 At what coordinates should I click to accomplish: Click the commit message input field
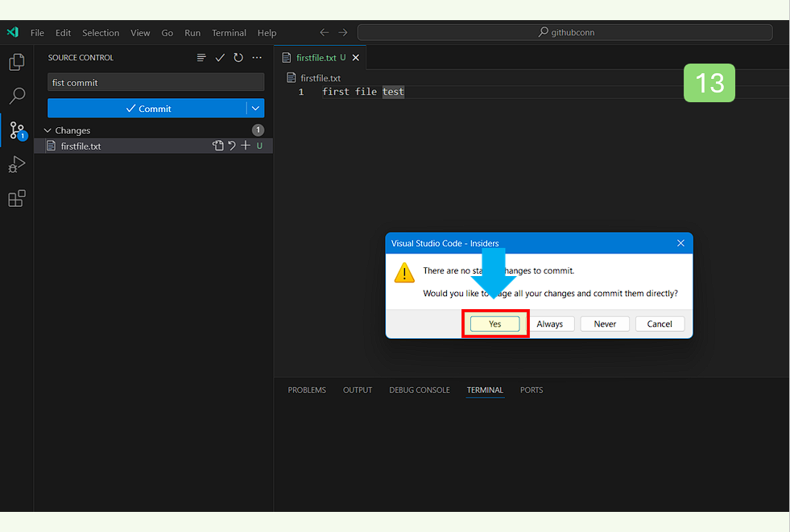click(x=155, y=83)
